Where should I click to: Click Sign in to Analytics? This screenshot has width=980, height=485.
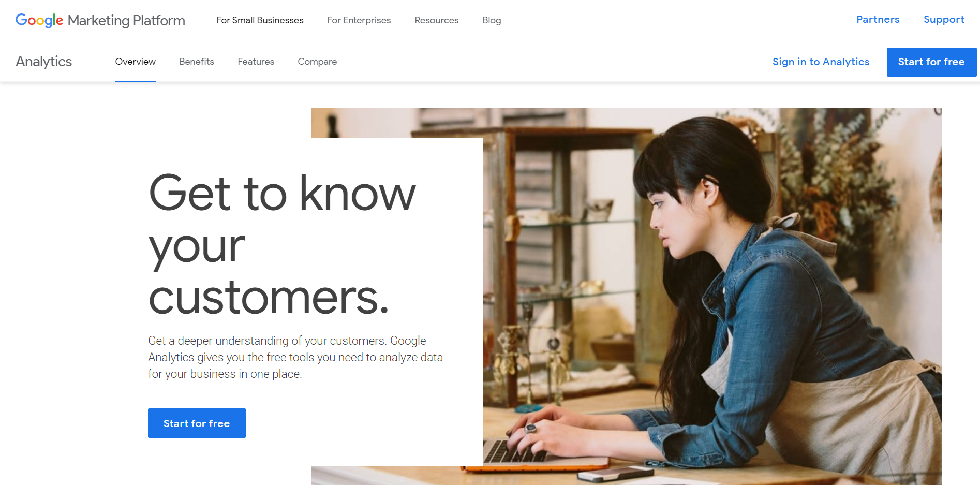[x=821, y=62]
